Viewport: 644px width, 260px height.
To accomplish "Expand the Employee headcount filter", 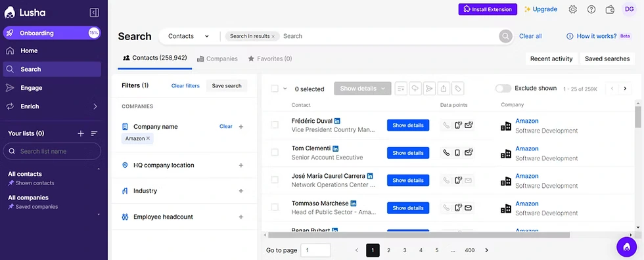I will (x=241, y=217).
